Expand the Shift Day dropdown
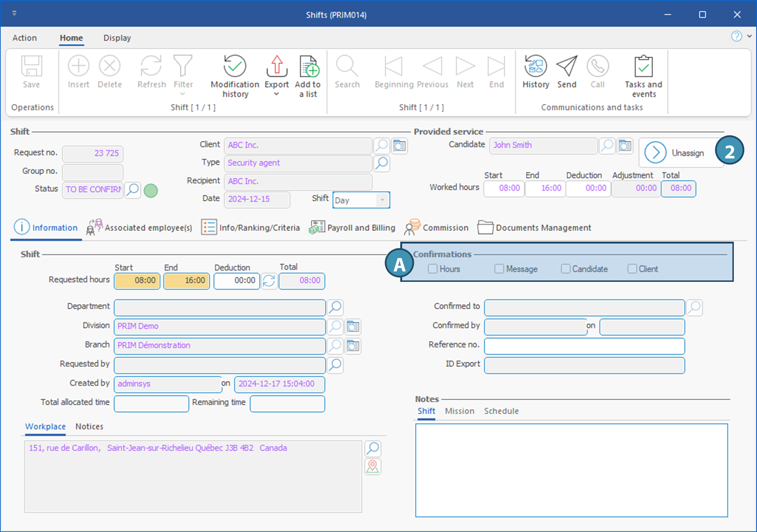The width and height of the screenshot is (757, 532). pyautogui.click(x=382, y=200)
